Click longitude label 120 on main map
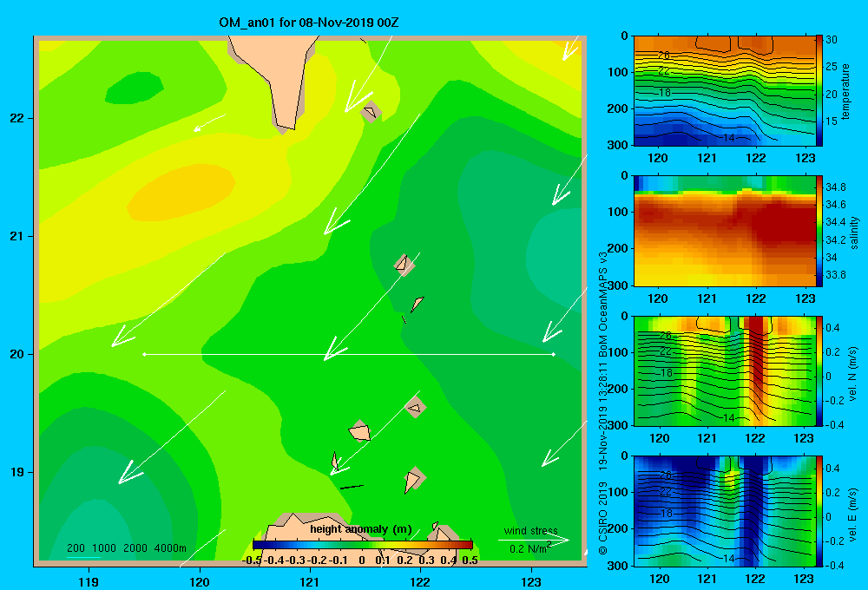868x590 pixels. (200, 581)
